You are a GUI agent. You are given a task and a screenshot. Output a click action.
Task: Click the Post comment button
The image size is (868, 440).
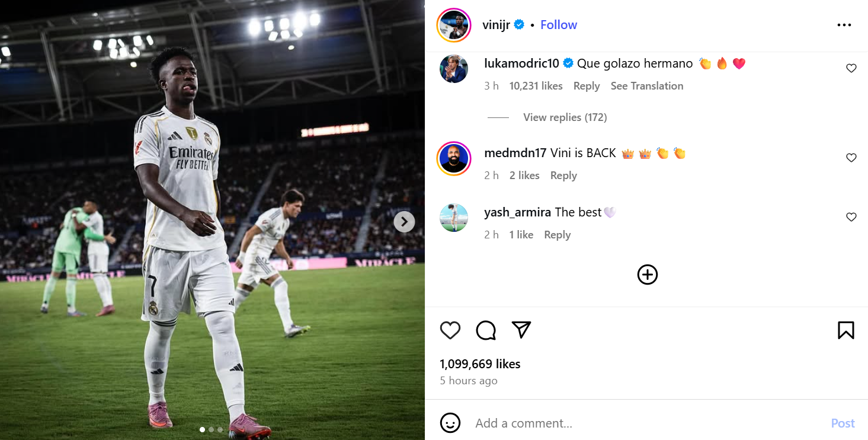pos(843,423)
